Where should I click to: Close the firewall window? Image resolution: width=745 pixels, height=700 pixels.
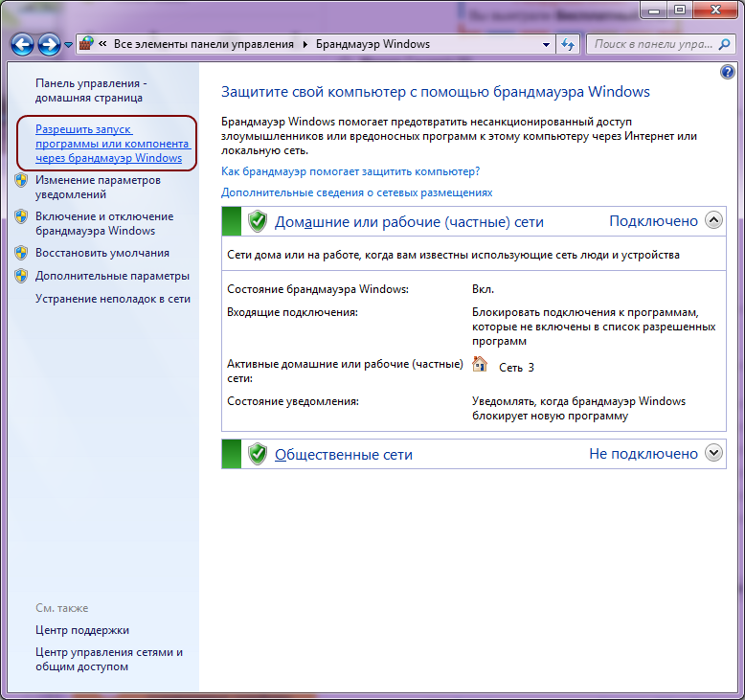[715, 10]
